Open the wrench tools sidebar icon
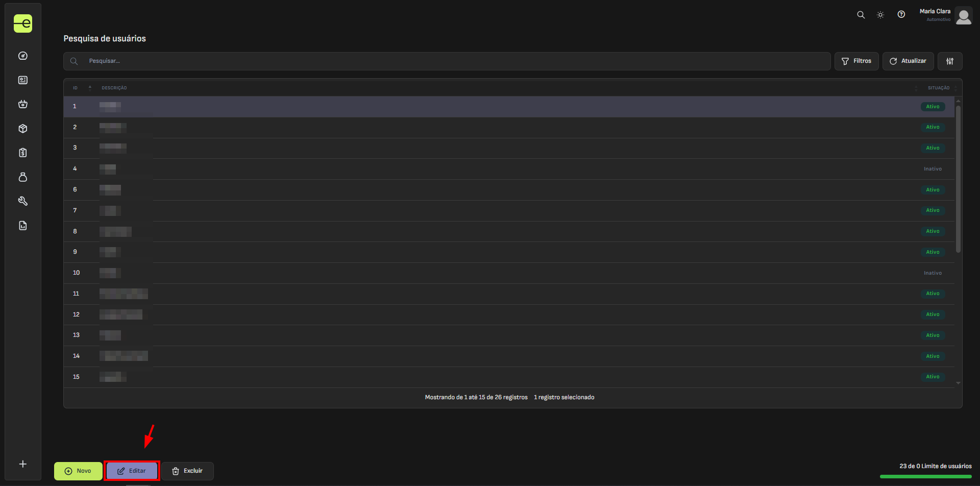 pyautogui.click(x=23, y=201)
